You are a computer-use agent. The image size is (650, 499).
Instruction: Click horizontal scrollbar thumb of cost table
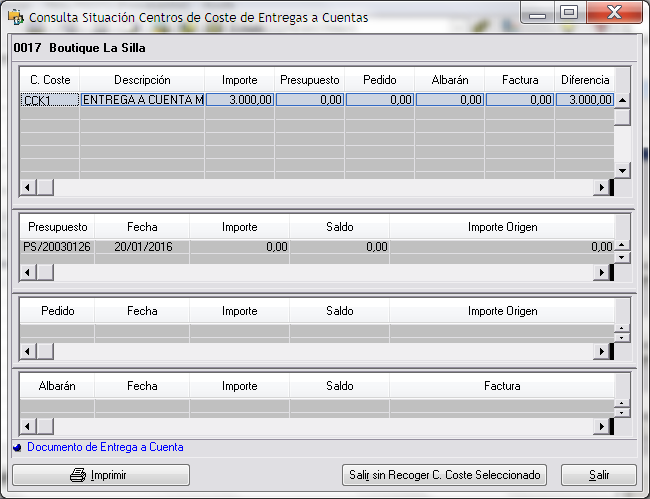pos(45,187)
